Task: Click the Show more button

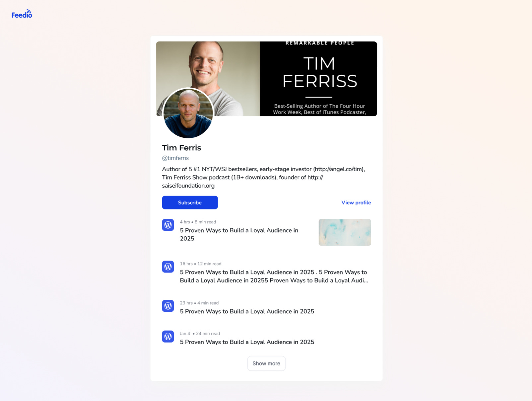Action: (266, 363)
